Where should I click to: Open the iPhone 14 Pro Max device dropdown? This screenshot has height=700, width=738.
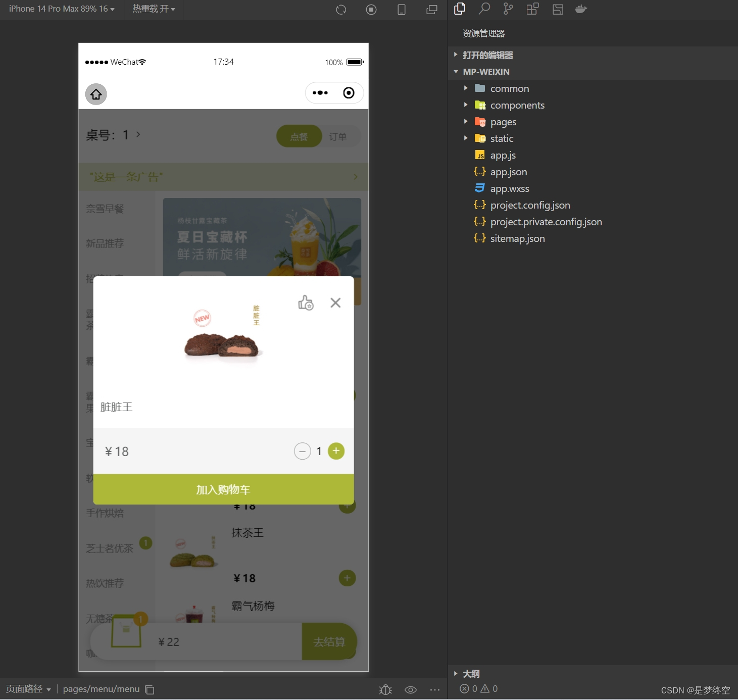[x=62, y=9]
